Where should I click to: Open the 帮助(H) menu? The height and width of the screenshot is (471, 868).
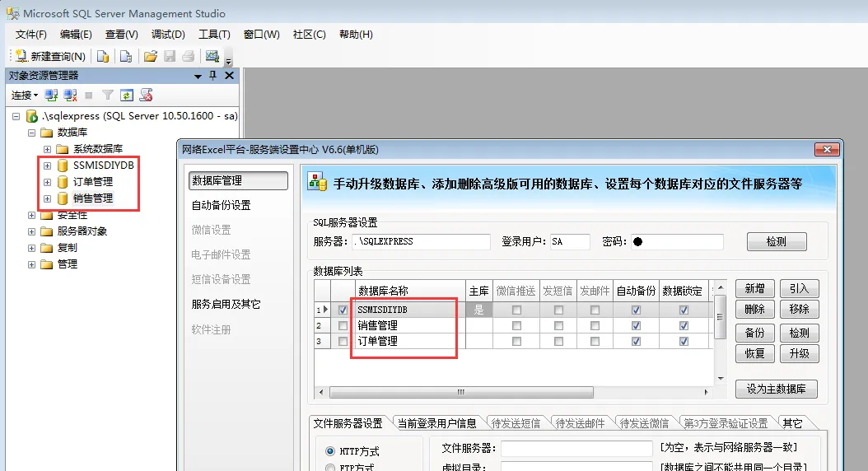click(x=356, y=35)
